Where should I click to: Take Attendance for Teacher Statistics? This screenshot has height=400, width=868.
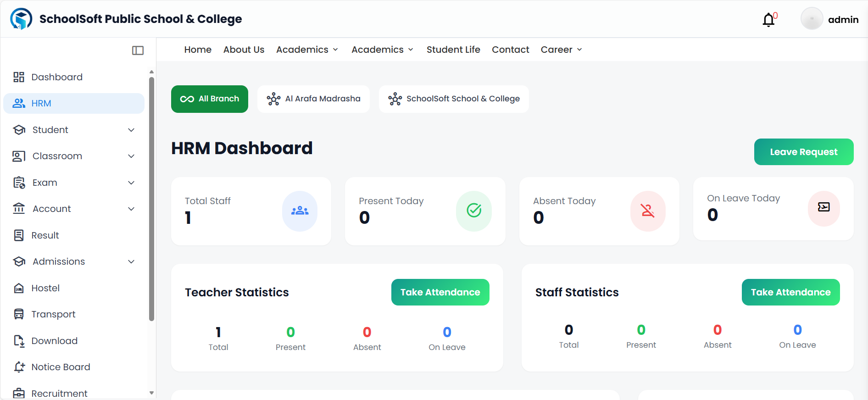(440, 292)
